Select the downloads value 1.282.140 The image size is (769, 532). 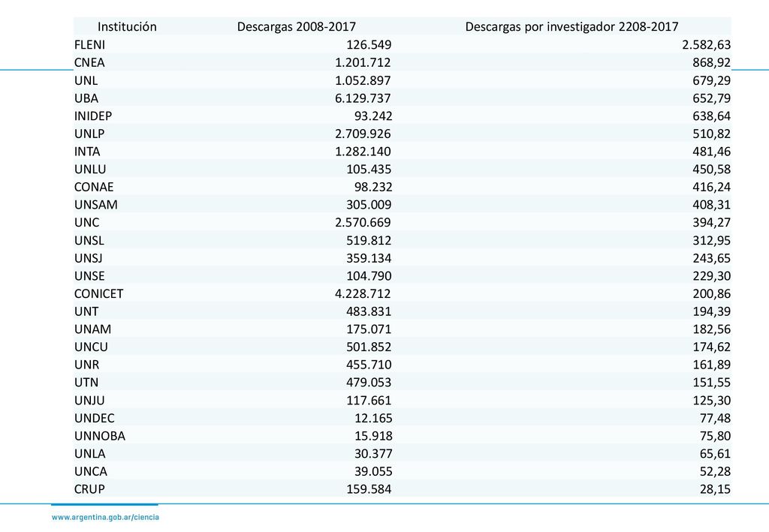363,152
